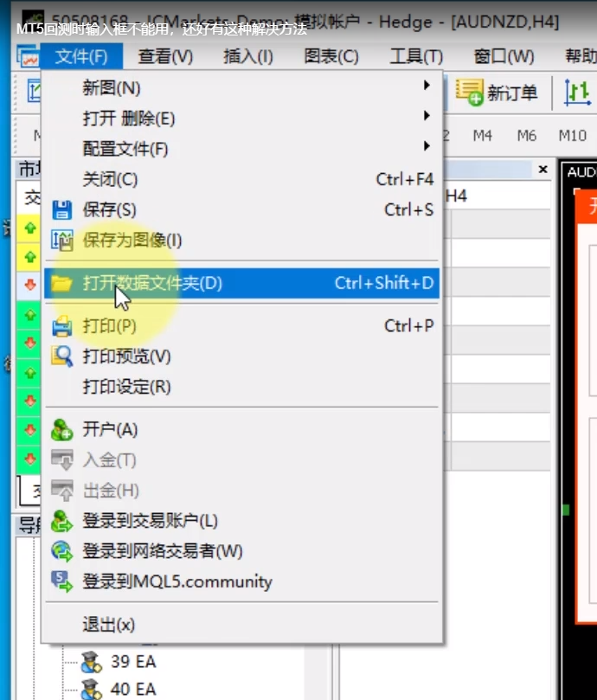Click the Ctrl+F4 shortcut text
Screen dimensions: 597x700
(405, 179)
